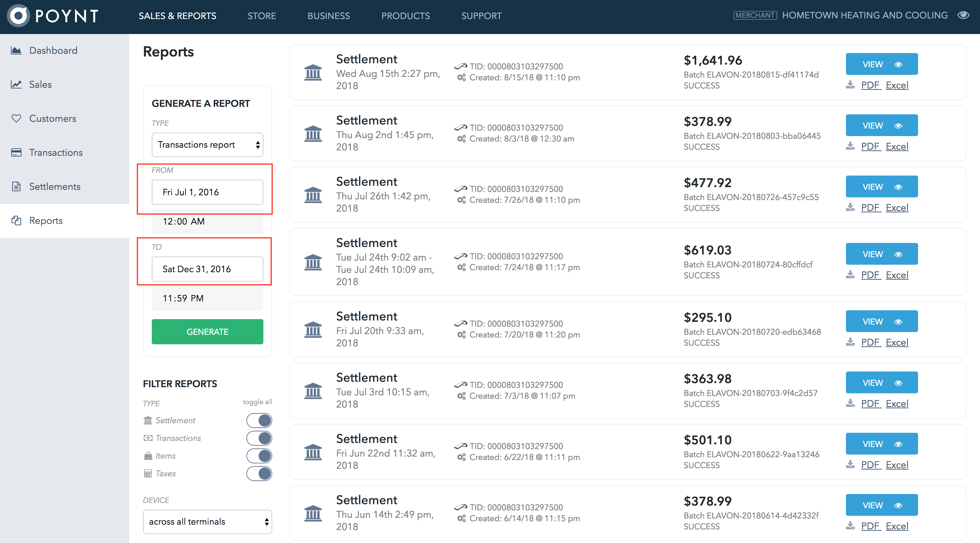Download PDF for the $1,641.96 settlement

[871, 85]
